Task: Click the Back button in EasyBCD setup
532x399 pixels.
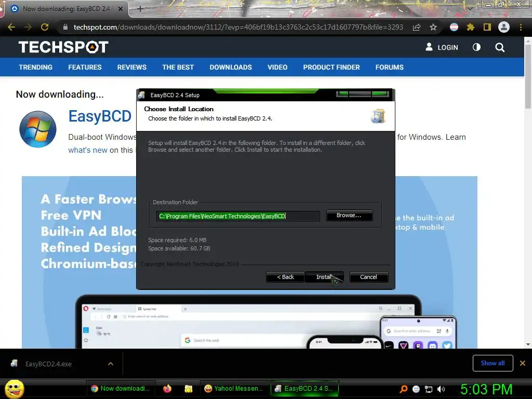Action: 285,277
